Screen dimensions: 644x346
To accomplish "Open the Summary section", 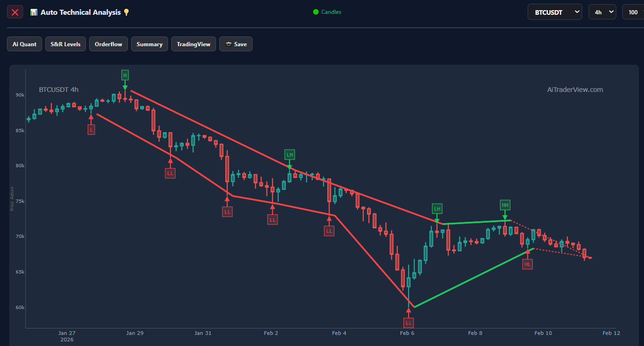I will [150, 44].
